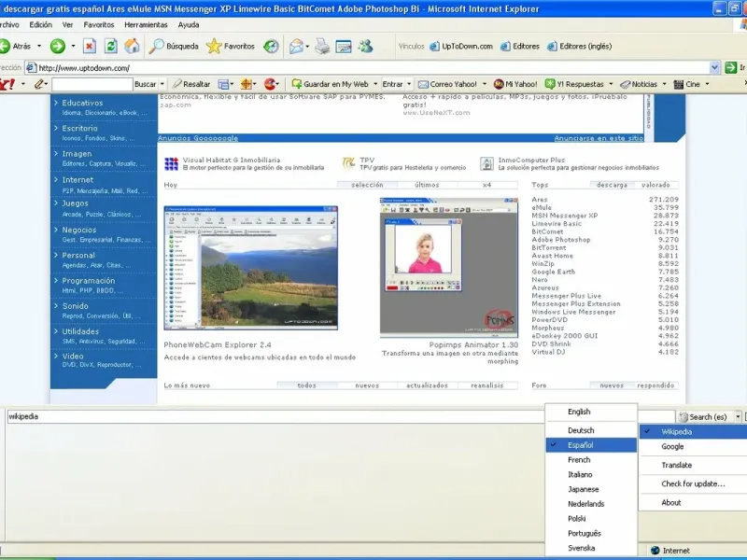
Task: Click the Home icon in toolbar
Action: 132,46
